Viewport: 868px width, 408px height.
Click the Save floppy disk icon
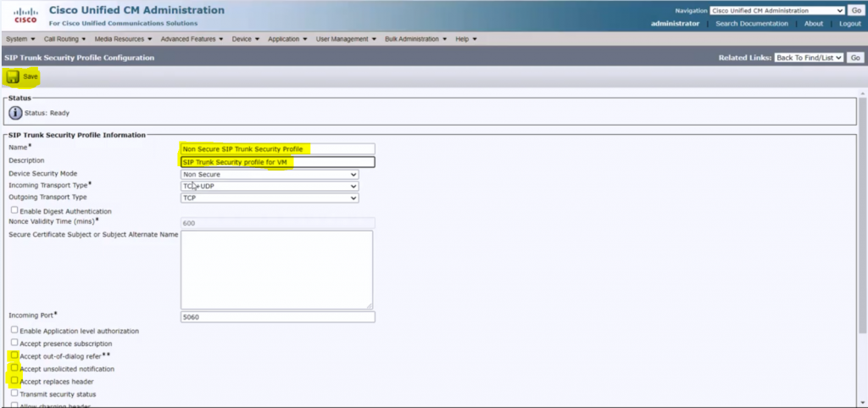(x=13, y=77)
